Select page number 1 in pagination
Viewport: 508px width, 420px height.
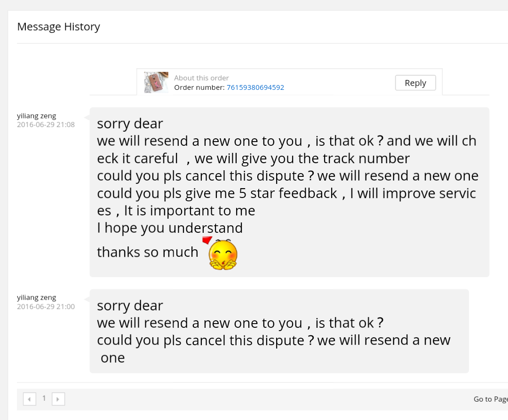[x=44, y=398]
